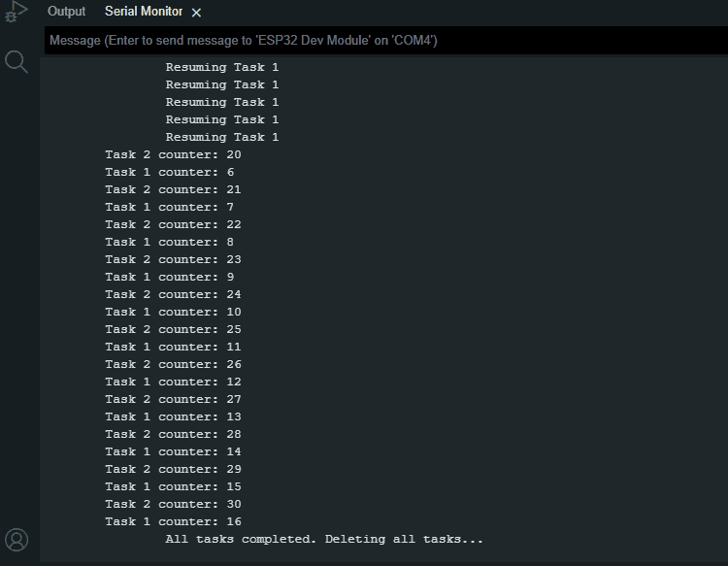Close the Serial Monitor tab
The height and width of the screenshot is (566, 728).
pos(196,13)
